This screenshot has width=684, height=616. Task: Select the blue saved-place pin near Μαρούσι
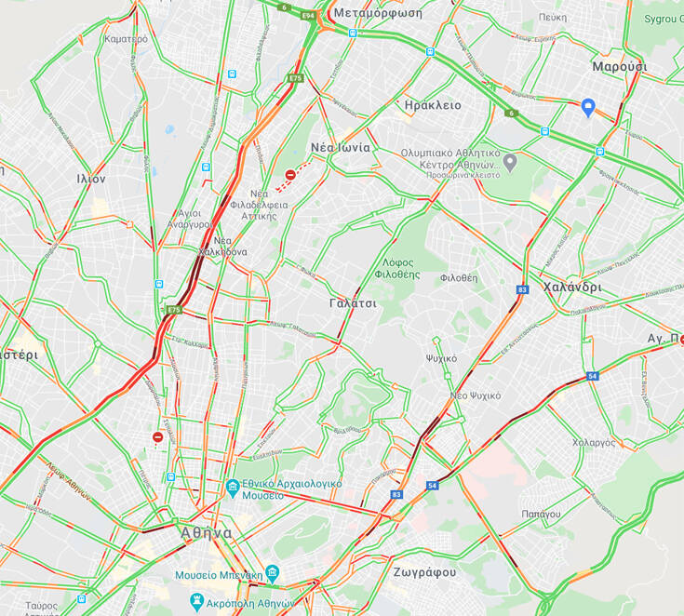(x=588, y=107)
